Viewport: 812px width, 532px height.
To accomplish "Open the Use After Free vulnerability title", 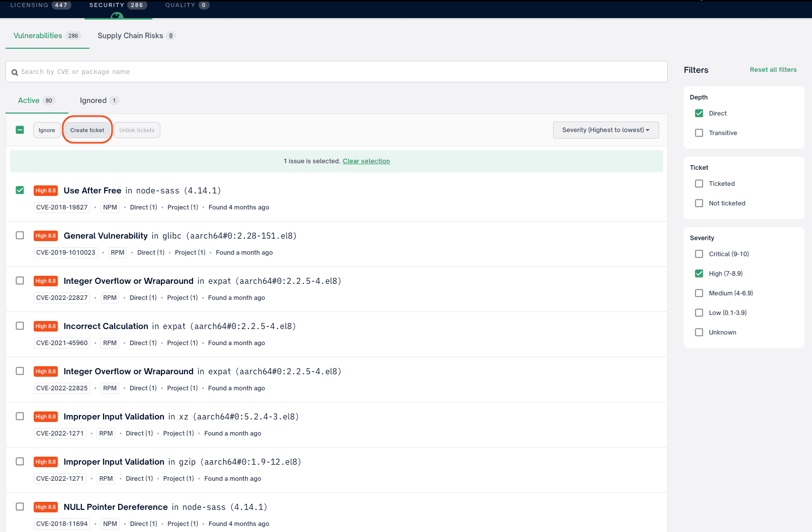I will click(93, 190).
